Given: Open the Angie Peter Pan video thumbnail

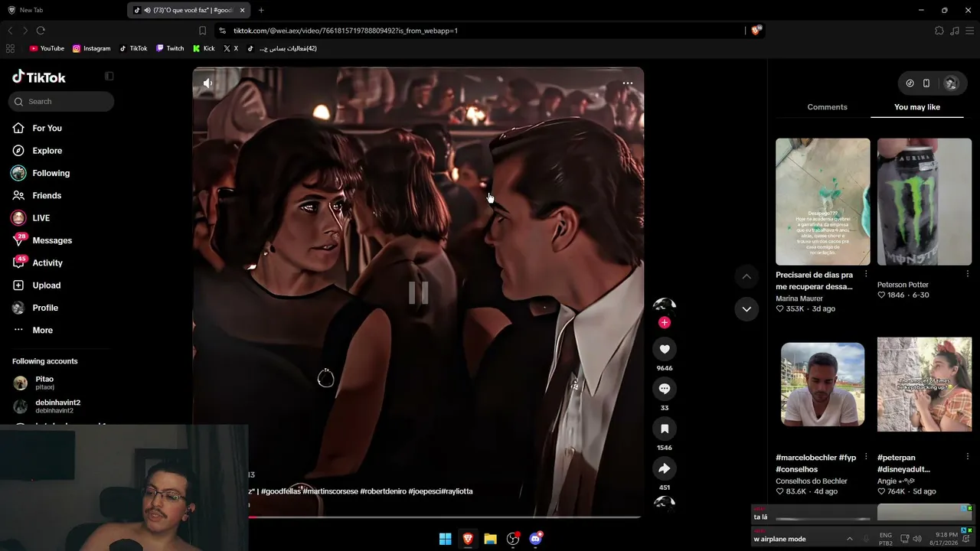Looking at the screenshot, I should tap(924, 384).
